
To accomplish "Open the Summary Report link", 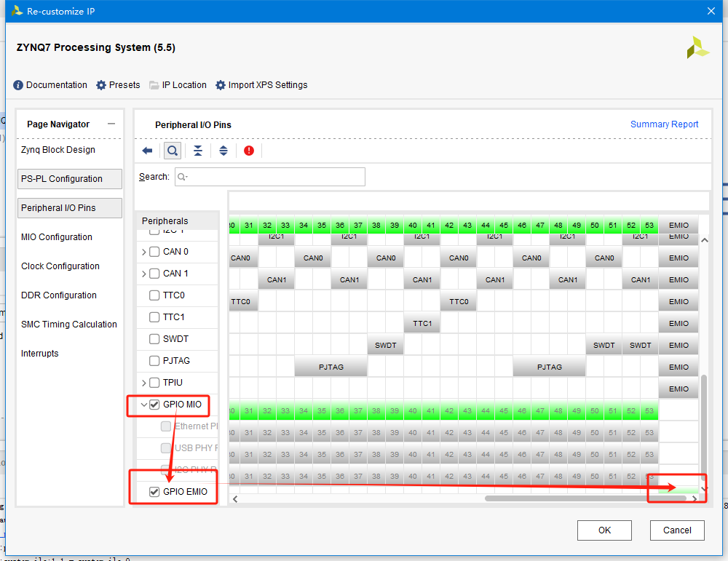I will pos(664,124).
